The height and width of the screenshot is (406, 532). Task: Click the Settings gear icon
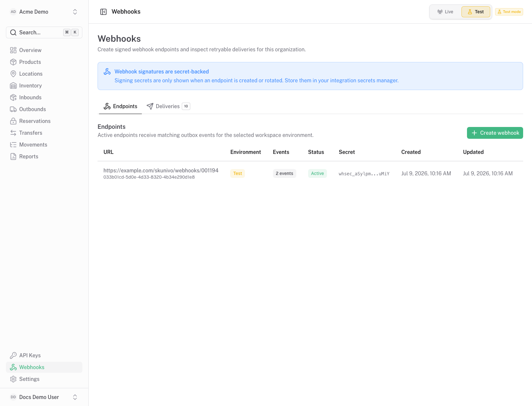click(x=13, y=379)
